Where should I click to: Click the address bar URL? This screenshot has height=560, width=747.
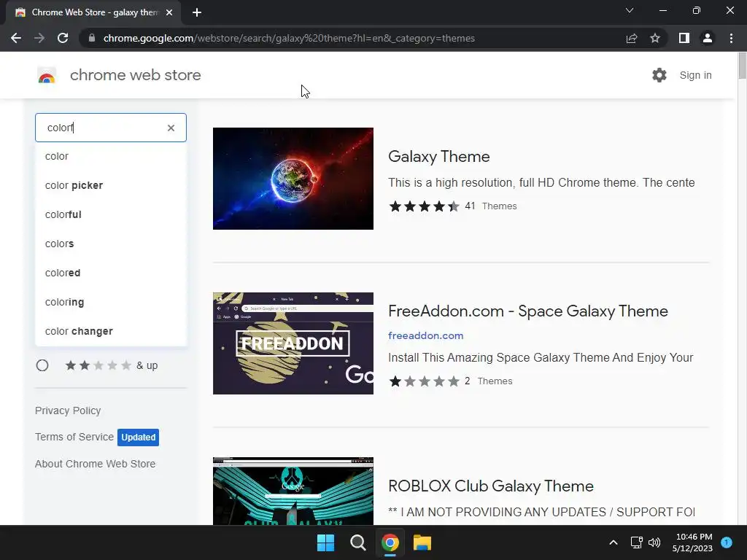tap(289, 38)
